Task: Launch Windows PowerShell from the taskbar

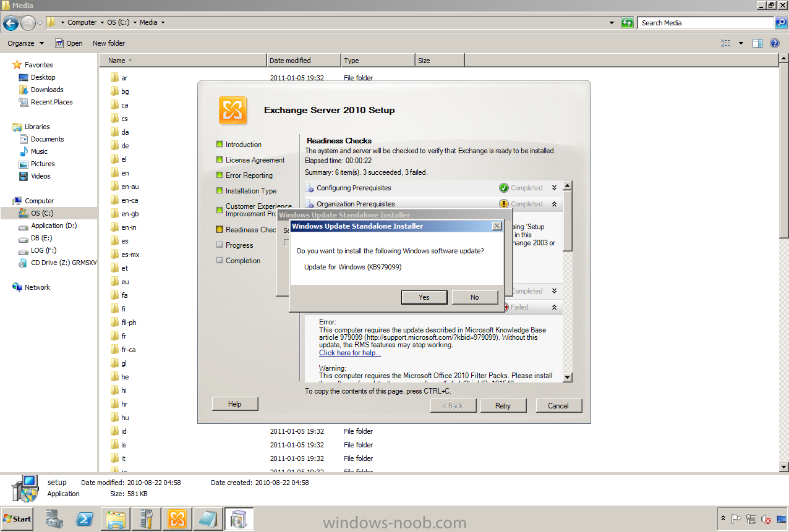Action: coord(85,518)
